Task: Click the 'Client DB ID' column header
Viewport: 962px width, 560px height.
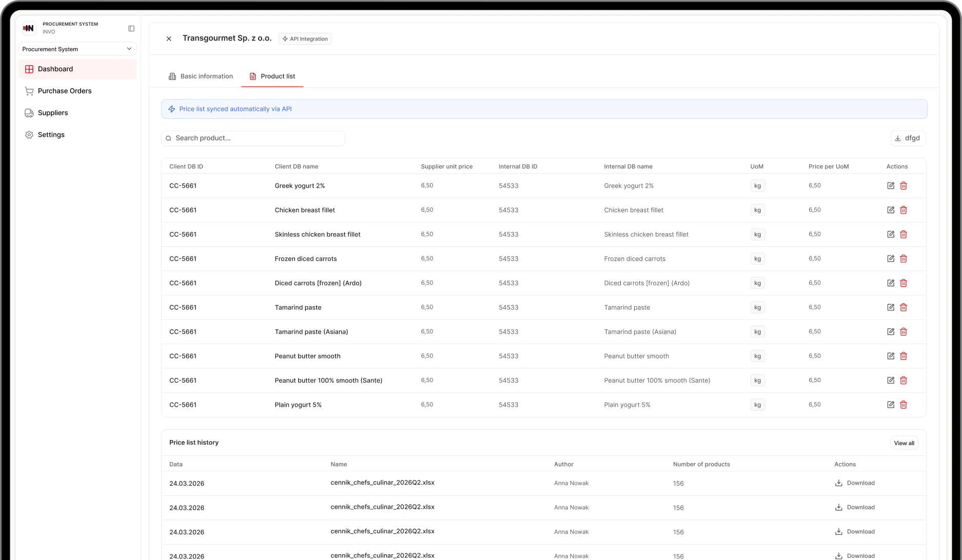Action: (186, 167)
